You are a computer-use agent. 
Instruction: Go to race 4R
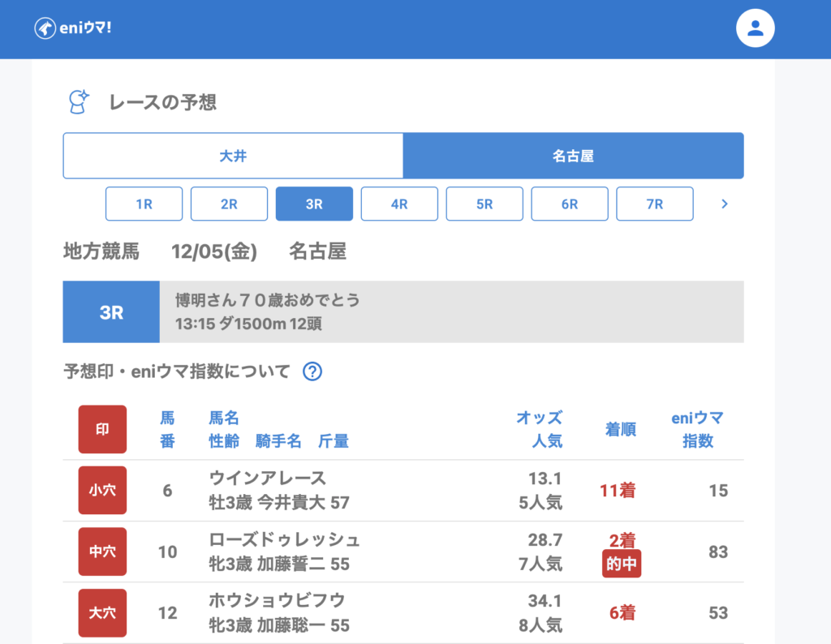pos(399,204)
